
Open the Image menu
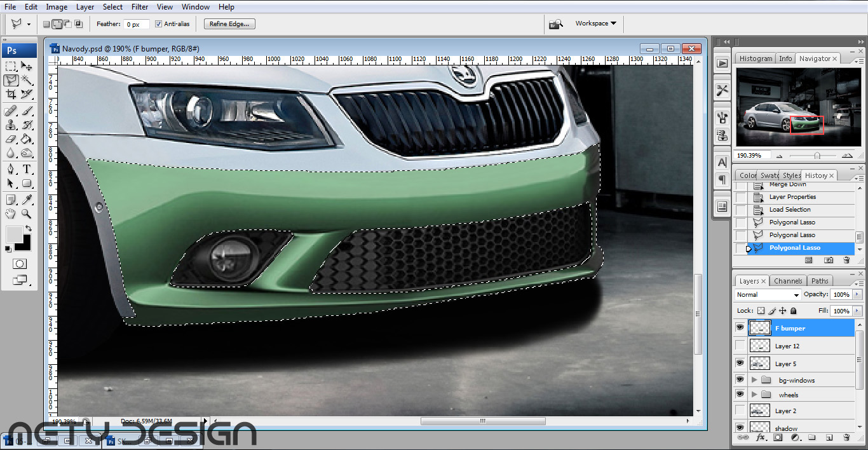[x=57, y=7]
